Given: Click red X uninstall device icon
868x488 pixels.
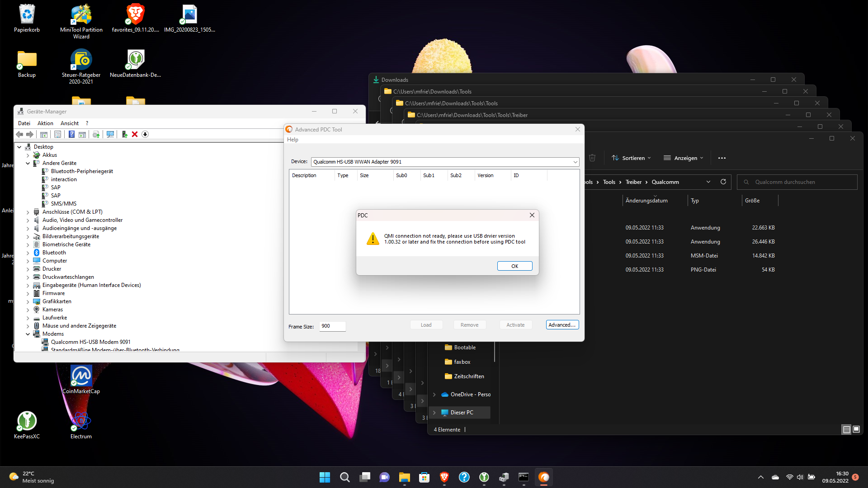Looking at the screenshot, I should 135,134.
